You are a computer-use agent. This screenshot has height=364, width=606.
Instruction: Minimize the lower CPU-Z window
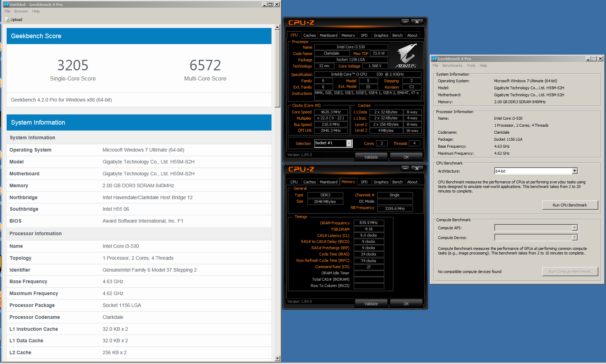click(x=405, y=168)
